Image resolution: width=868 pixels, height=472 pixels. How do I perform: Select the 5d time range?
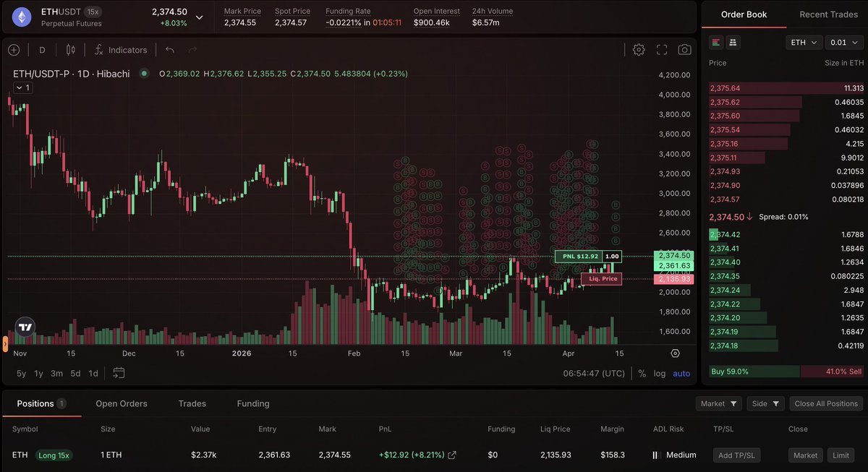(75, 374)
